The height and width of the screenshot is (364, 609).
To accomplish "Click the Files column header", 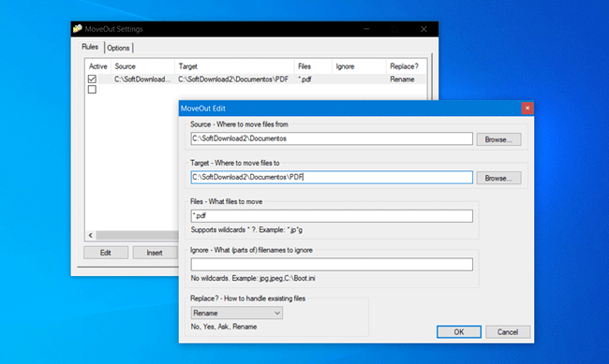I will [313, 66].
